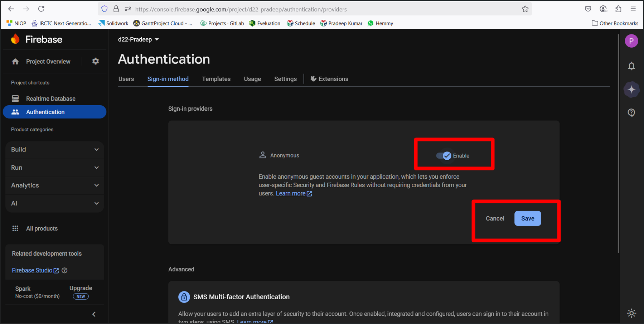Click the SMS Multi-factor lock icon
644x324 pixels.
pyautogui.click(x=184, y=297)
